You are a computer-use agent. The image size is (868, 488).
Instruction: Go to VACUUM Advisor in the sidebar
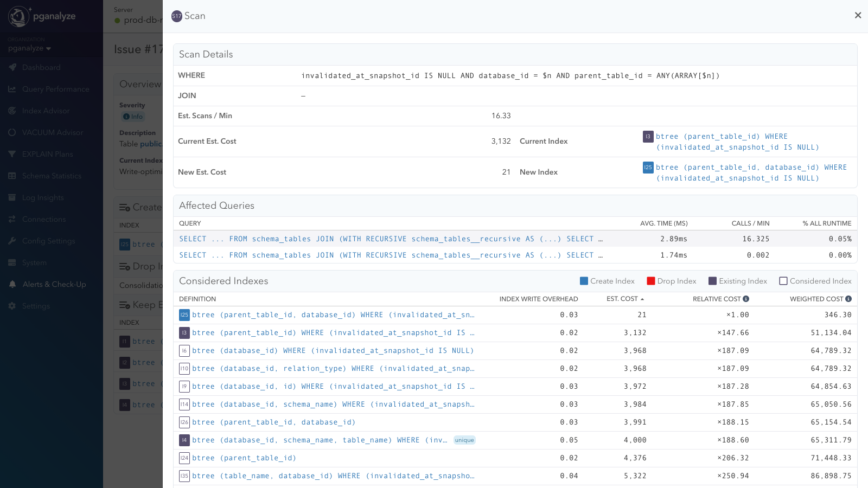coord(53,132)
